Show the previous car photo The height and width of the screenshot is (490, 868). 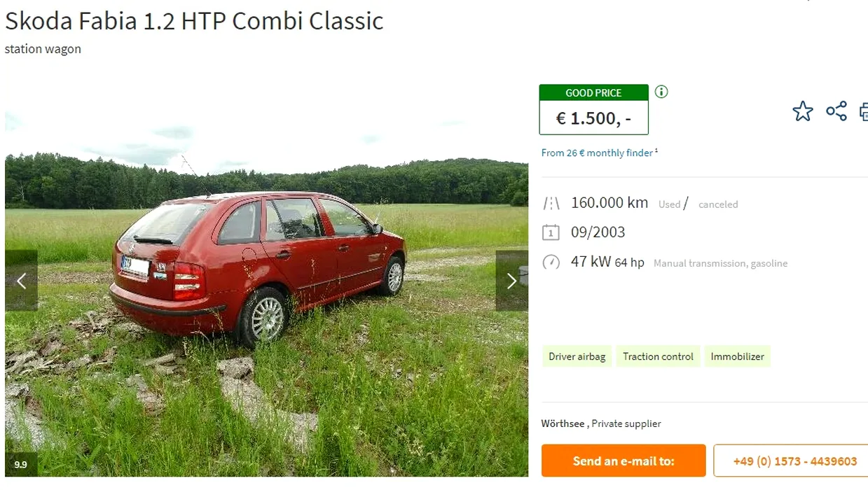pyautogui.click(x=21, y=281)
